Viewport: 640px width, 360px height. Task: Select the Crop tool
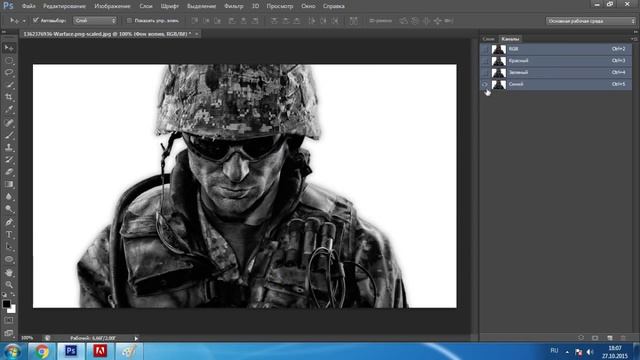(x=9, y=97)
